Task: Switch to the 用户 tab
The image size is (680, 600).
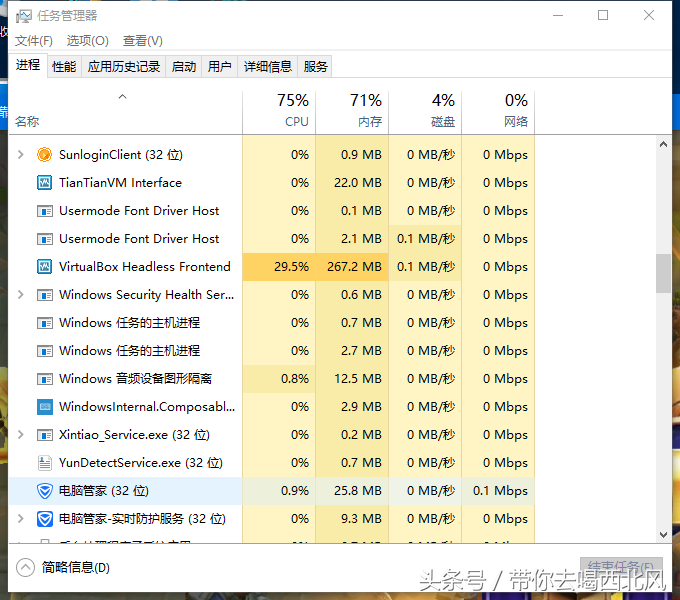Action: tap(219, 67)
